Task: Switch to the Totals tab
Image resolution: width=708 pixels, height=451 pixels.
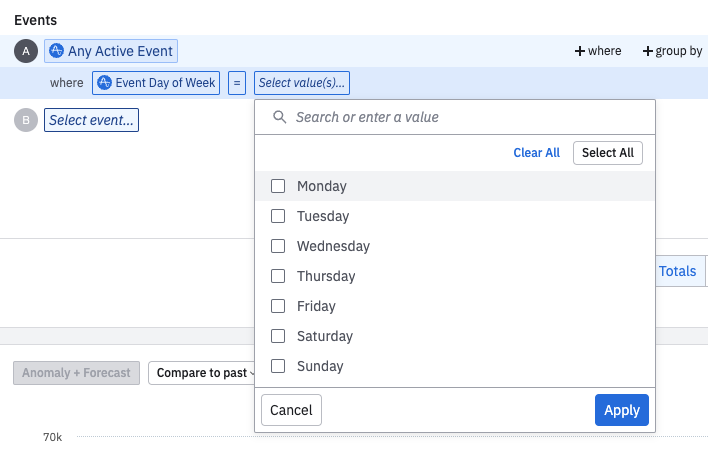Action: pos(678,271)
